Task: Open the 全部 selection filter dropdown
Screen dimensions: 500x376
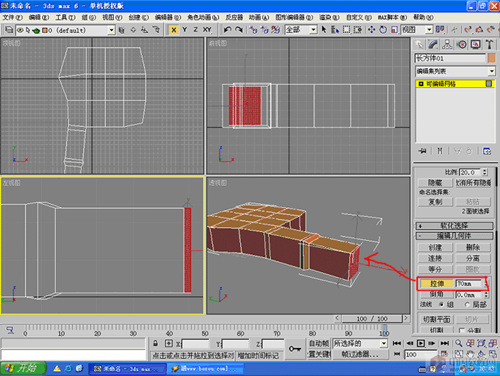Action: click(313, 30)
